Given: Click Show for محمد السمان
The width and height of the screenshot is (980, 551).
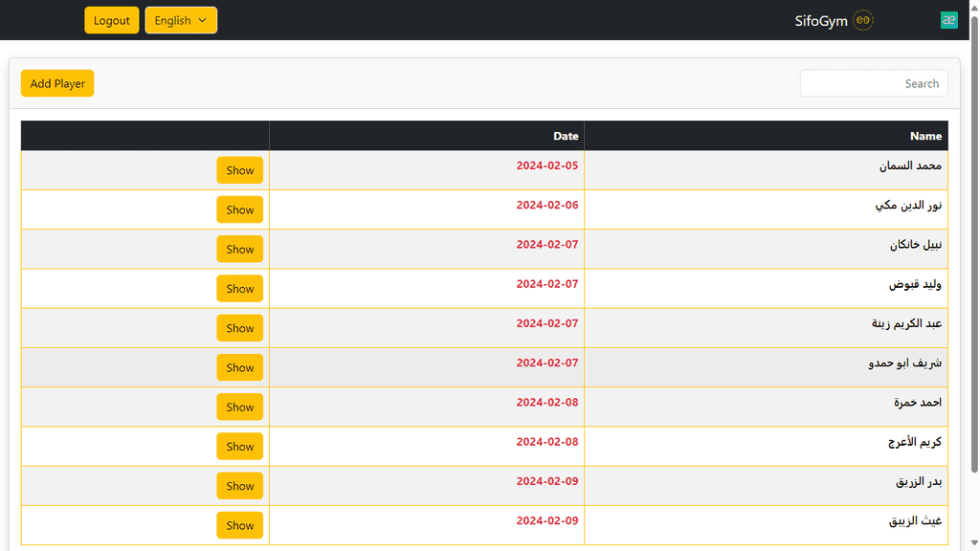Looking at the screenshot, I should [x=240, y=170].
